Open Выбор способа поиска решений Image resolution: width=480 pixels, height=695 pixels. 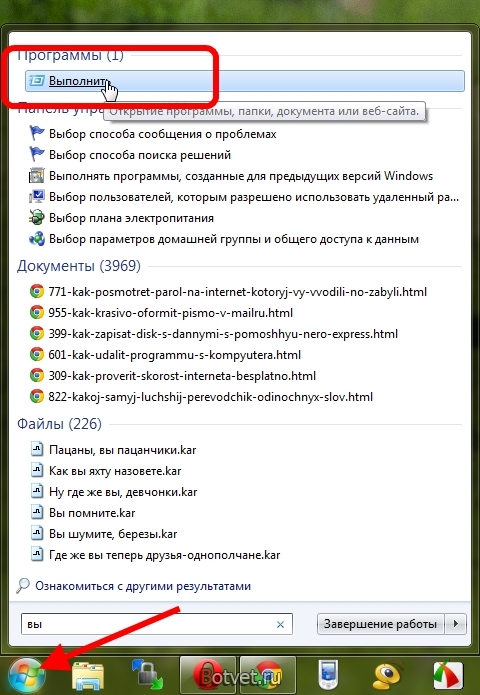[140, 155]
